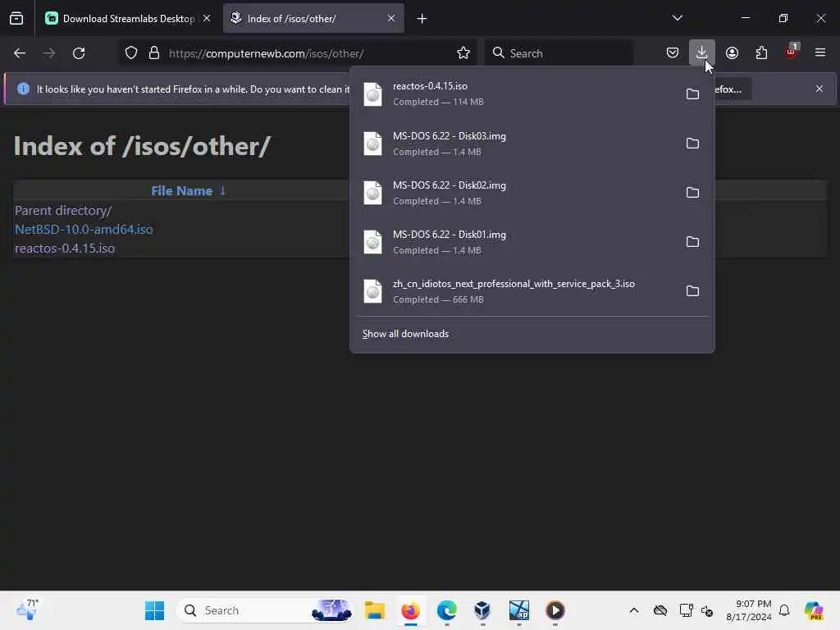The height and width of the screenshot is (630, 840).
Task: Show hidden system tray icons
Action: tap(634, 610)
